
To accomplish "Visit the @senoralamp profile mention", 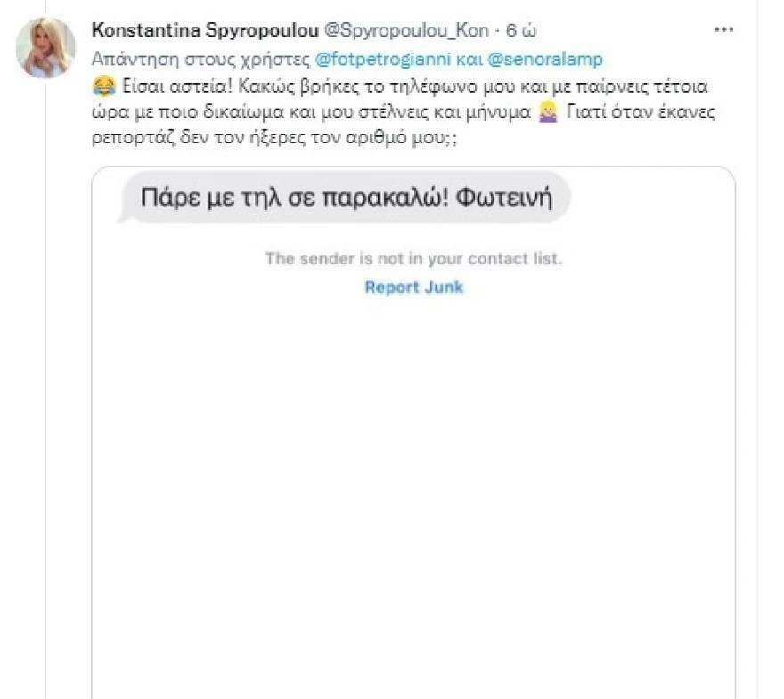I will click(544, 60).
